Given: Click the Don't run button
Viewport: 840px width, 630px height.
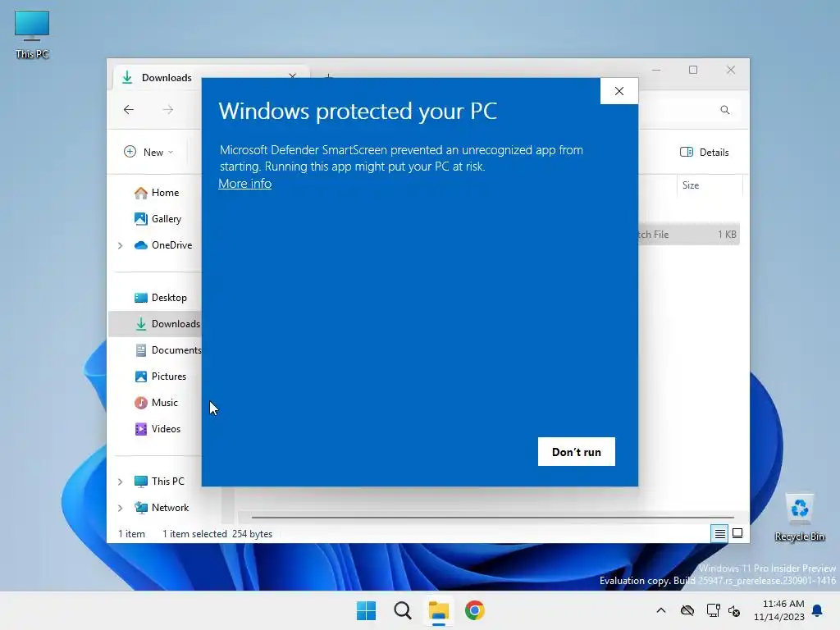Looking at the screenshot, I should [x=577, y=452].
